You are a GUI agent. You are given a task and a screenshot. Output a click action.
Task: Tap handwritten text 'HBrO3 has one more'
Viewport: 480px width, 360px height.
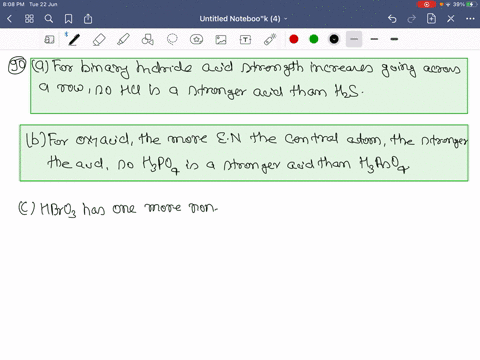(111, 209)
